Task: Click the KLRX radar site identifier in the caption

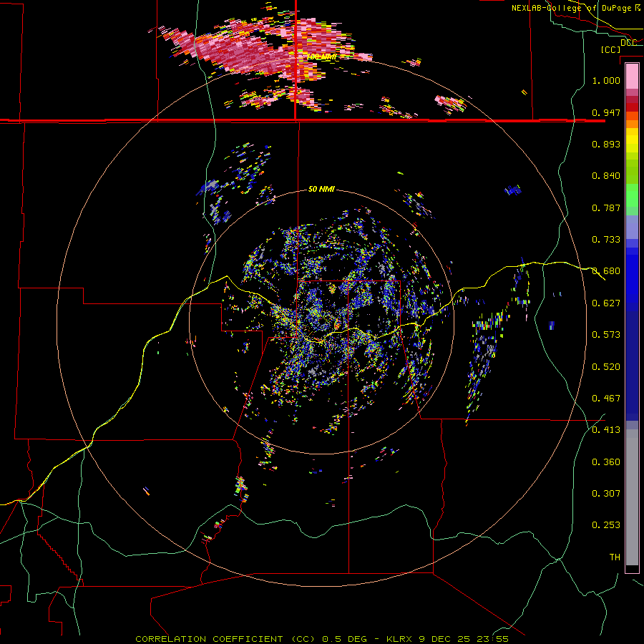Action: [x=399, y=639]
